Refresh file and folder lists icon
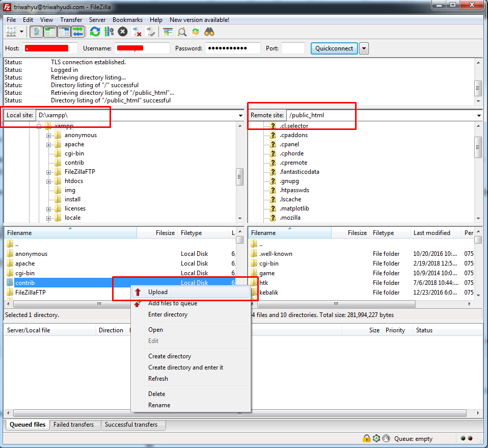Screen dimensions: 488x448 pos(95,32)
